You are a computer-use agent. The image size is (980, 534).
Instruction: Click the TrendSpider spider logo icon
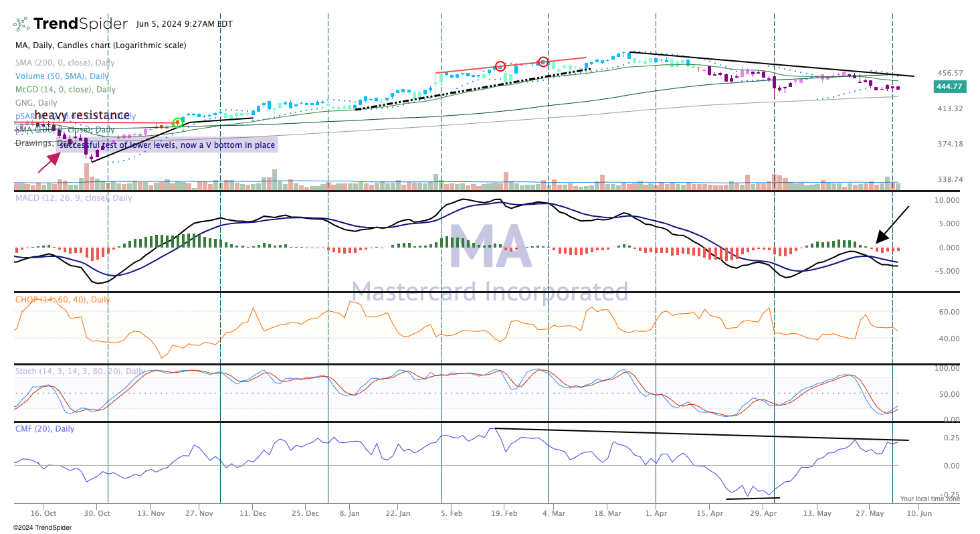pyautogui.click(x=22, y=24)
